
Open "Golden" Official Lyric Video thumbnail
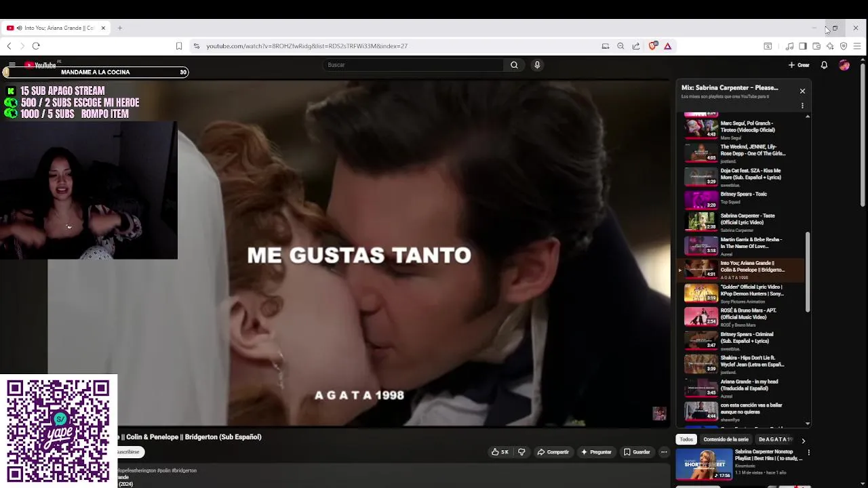point(701,293)
